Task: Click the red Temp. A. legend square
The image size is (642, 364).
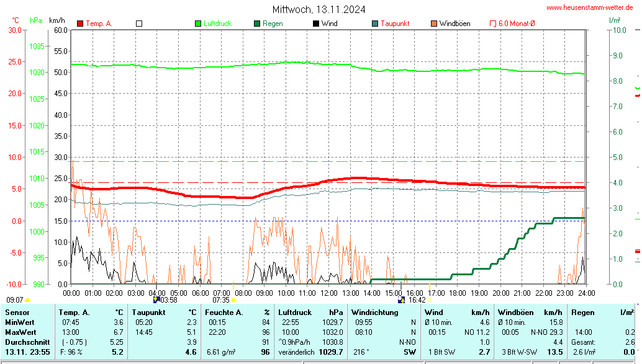Action: tap(80, 24)
